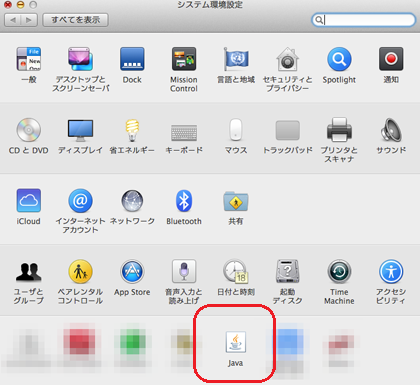
Task: Open 通知 (Notifications) preferences
Action: [391, 59]
